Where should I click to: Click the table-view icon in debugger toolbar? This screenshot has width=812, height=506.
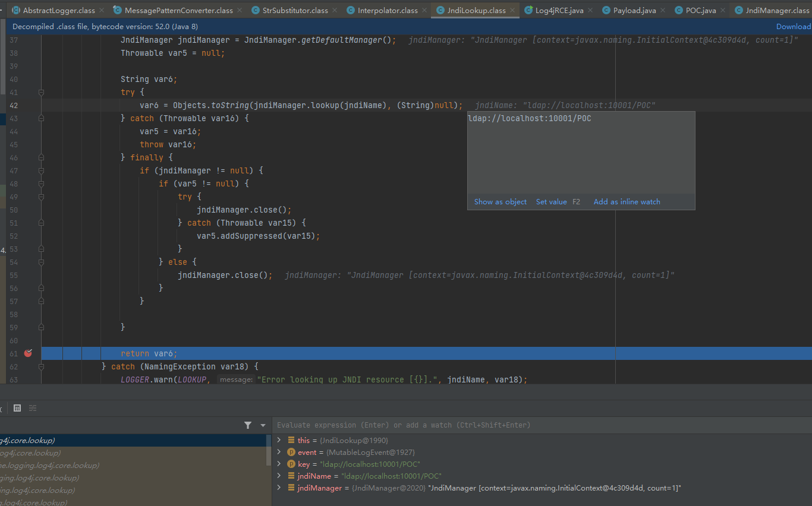point(17,408)
